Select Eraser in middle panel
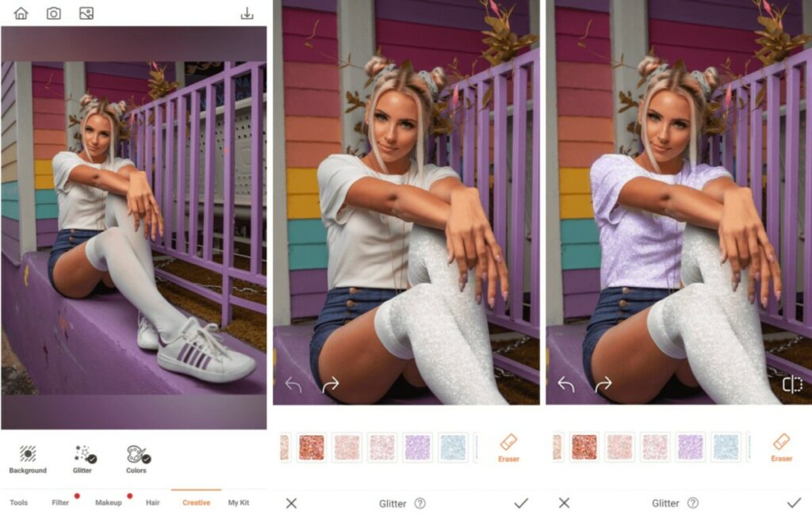 (508, 448)
